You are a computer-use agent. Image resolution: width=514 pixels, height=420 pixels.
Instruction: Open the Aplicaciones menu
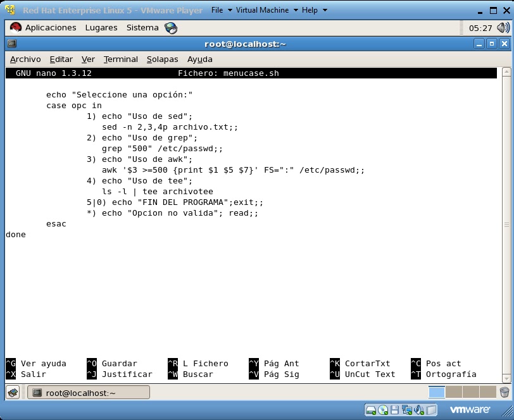click(x=51, y=28)
